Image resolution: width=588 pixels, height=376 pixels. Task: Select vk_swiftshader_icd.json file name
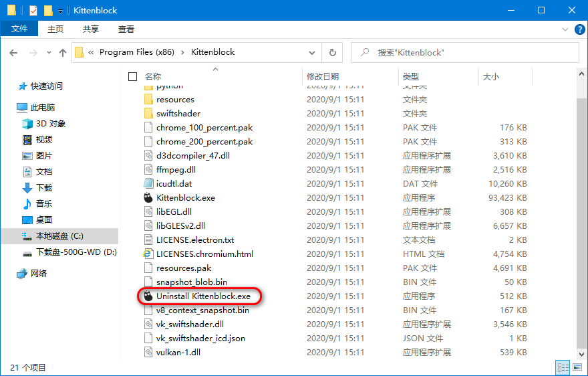tap(200, 339)
